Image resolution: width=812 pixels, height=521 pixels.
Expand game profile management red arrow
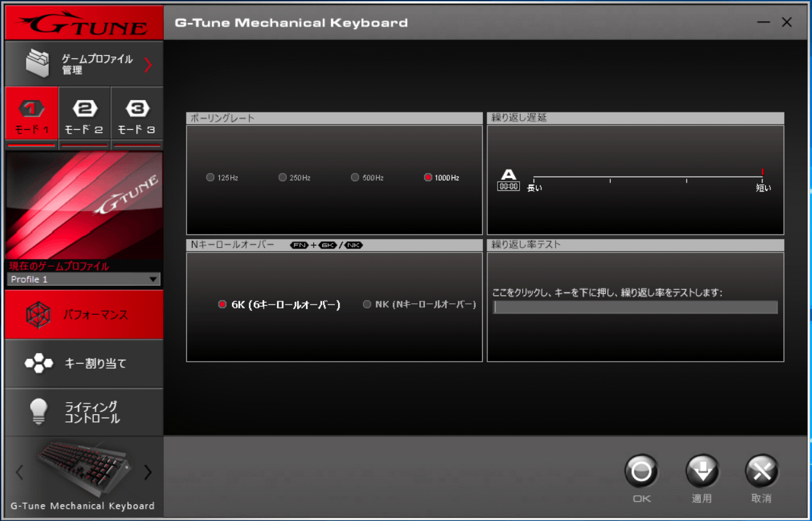(148, 64)
